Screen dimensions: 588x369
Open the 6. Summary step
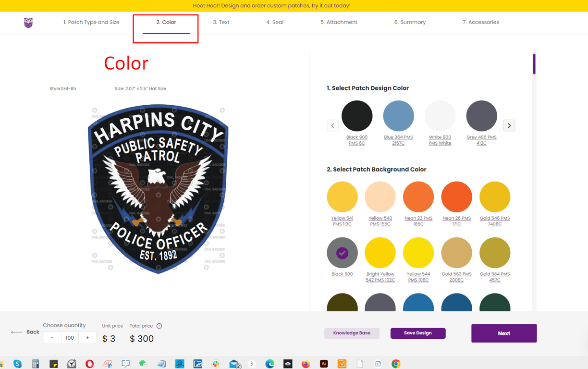(x=410, y=22)
